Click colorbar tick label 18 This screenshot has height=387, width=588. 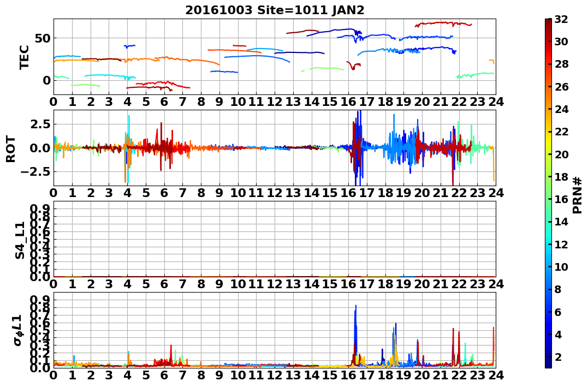pos(561,177)
